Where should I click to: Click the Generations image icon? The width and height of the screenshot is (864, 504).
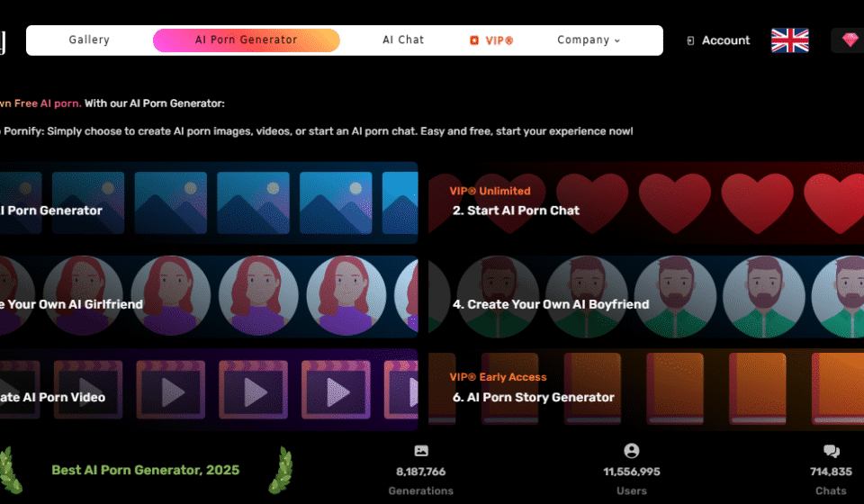pyautogui.click(x=421, y=451)
